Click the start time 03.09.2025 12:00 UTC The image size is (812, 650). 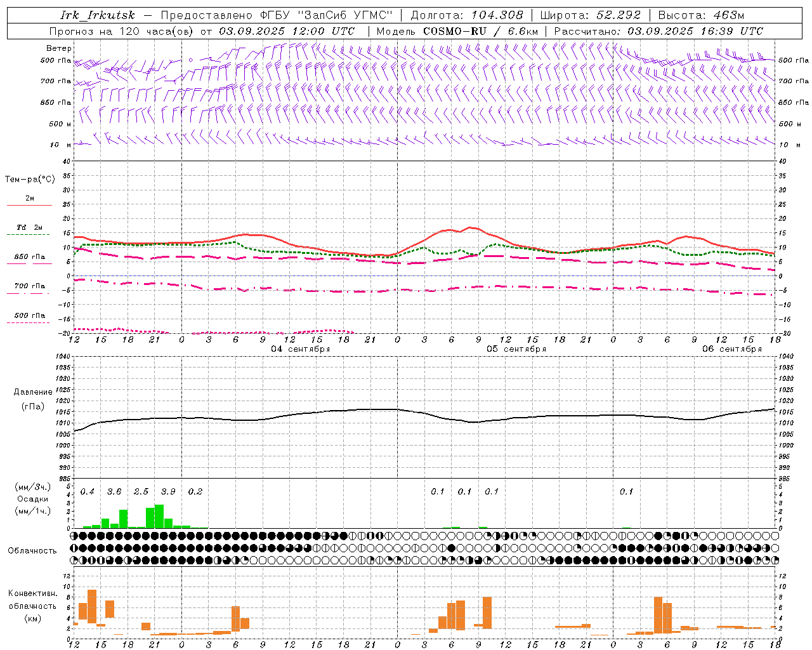click(x=287, y=31)
